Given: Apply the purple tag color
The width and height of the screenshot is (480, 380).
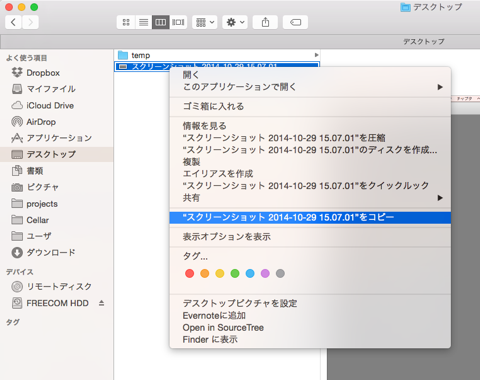Looking at the screenshot, I should (265, 274).
